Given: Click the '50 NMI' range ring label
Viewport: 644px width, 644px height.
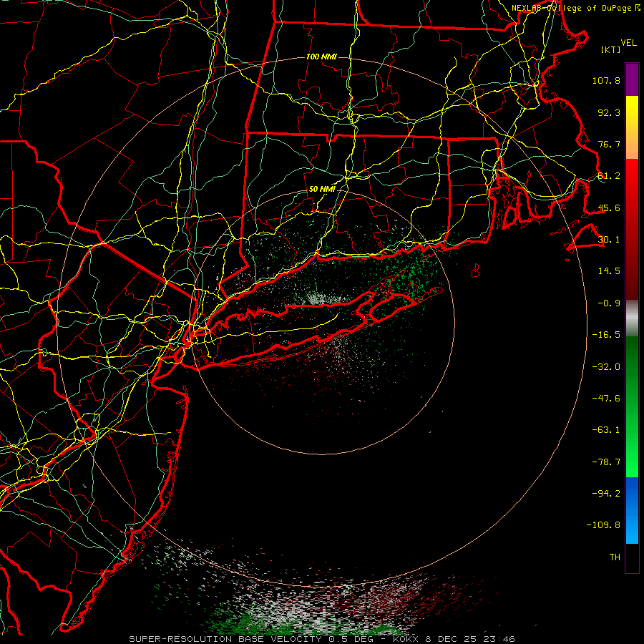Looking at the screenshot, I should [322, 190].
